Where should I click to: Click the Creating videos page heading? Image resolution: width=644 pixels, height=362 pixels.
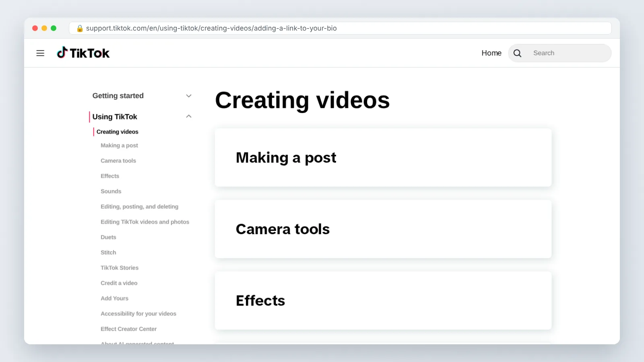click(x=302, y=100)
